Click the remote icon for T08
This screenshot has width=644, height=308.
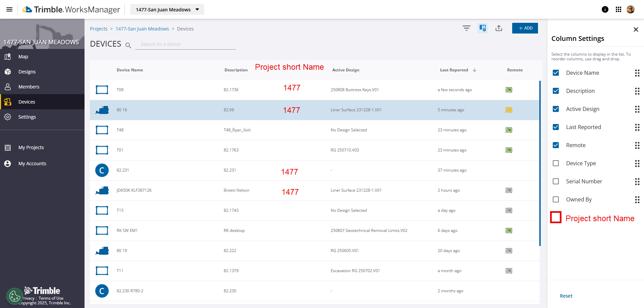click(508, 90)
